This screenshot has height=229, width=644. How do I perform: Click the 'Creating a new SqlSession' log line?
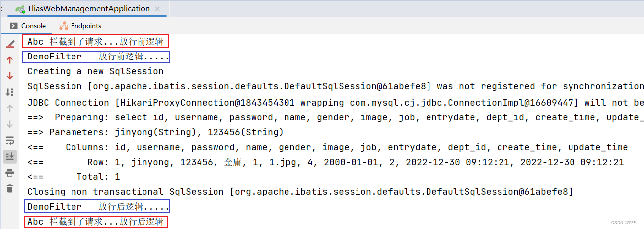click(95, 71)
